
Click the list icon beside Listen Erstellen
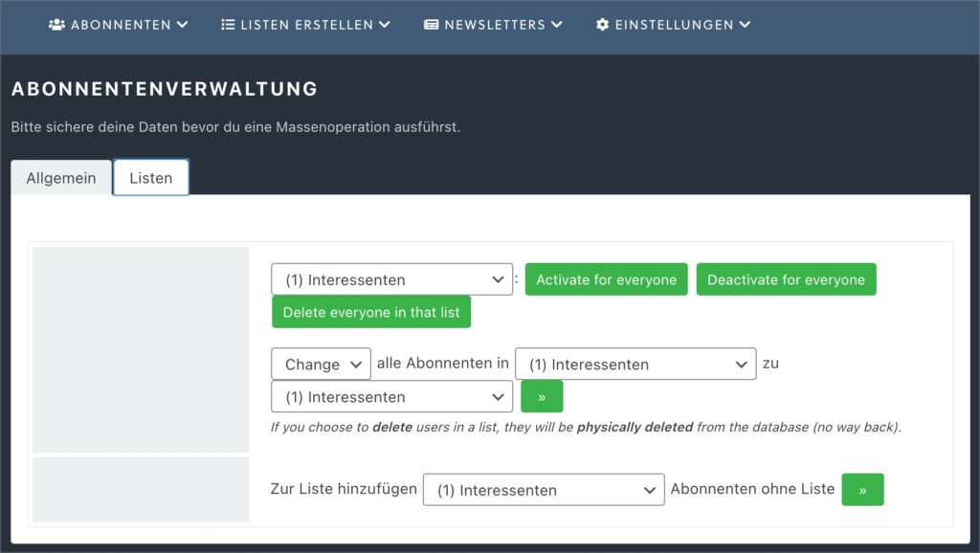point(228,24)
